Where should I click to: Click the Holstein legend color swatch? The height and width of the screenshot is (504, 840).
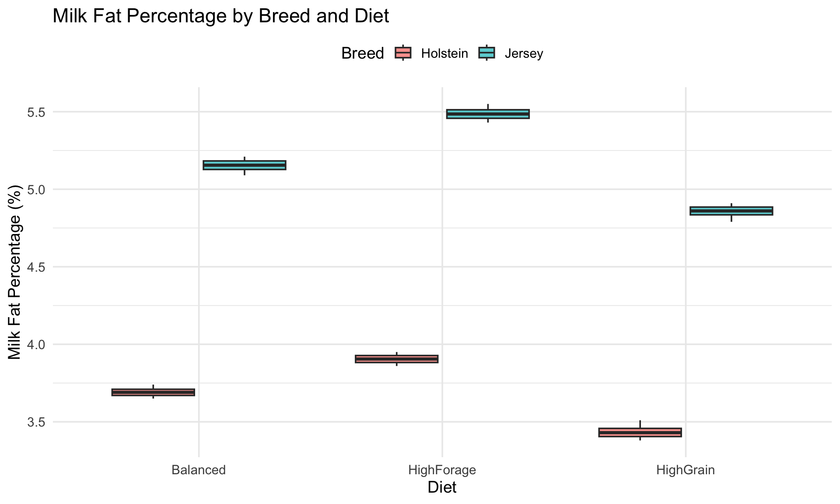tap(403, 53)
